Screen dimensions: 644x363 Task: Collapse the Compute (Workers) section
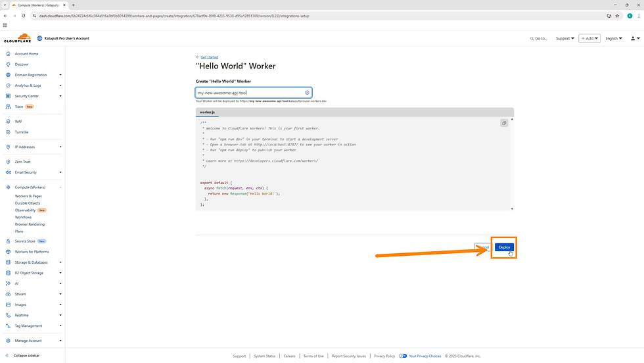point(60,187)
